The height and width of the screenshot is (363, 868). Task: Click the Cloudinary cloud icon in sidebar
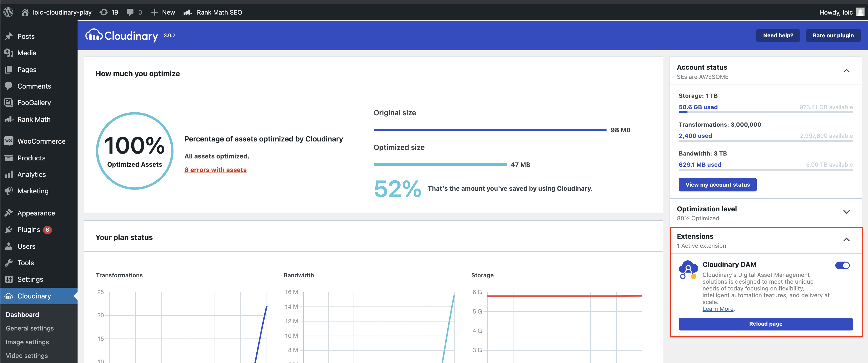[9, 296]
